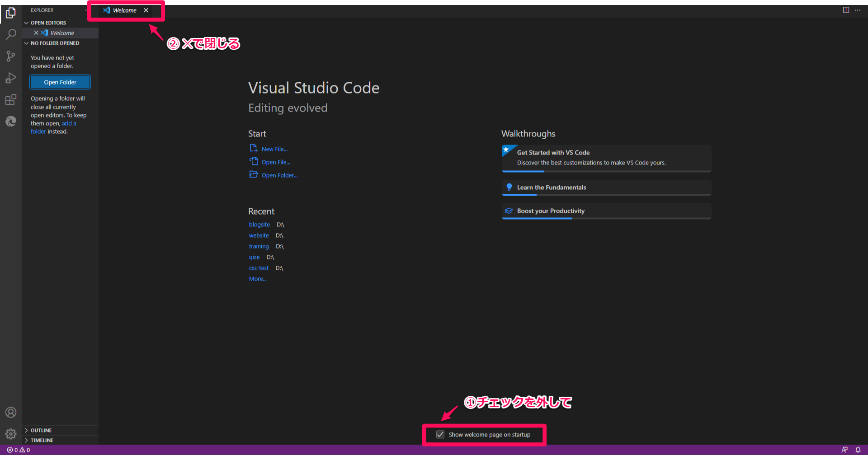Click the lightbulb icon on Learn the Fundamentals

click(509, 187)
